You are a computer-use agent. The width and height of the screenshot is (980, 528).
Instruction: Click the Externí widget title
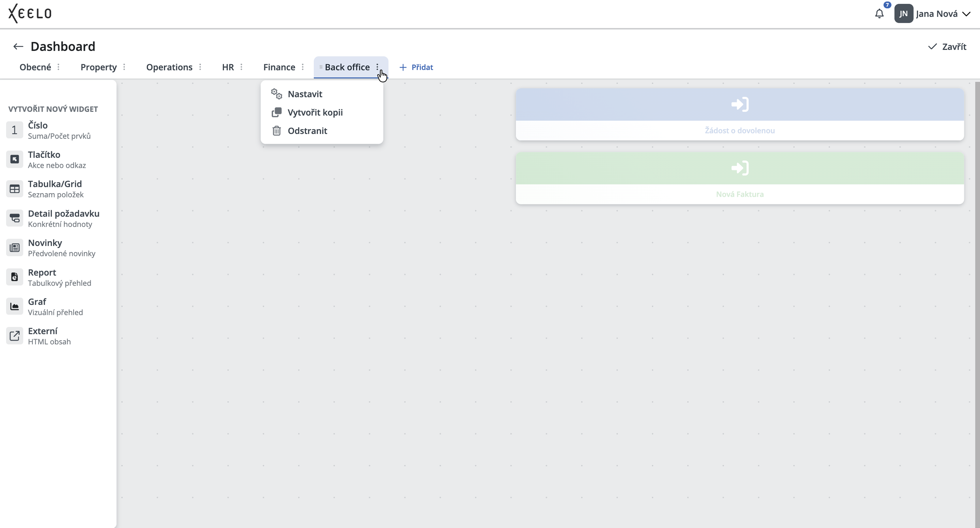pos(43,331)
